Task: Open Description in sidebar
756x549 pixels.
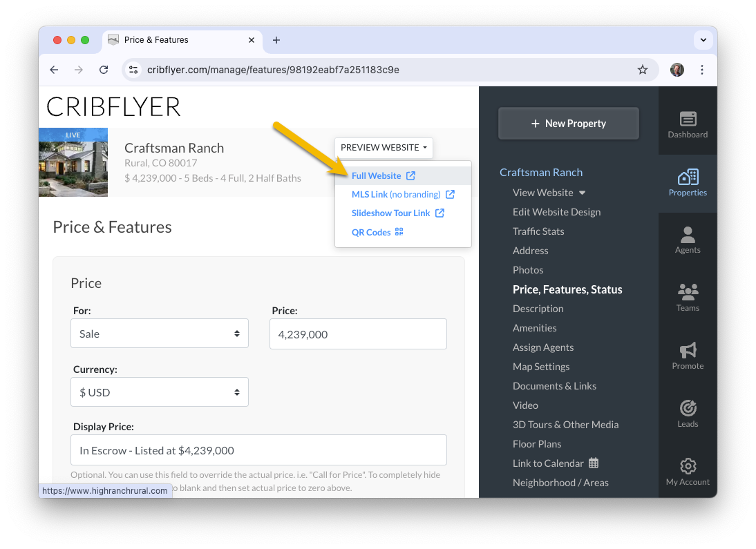Action: tap(538, 309)
